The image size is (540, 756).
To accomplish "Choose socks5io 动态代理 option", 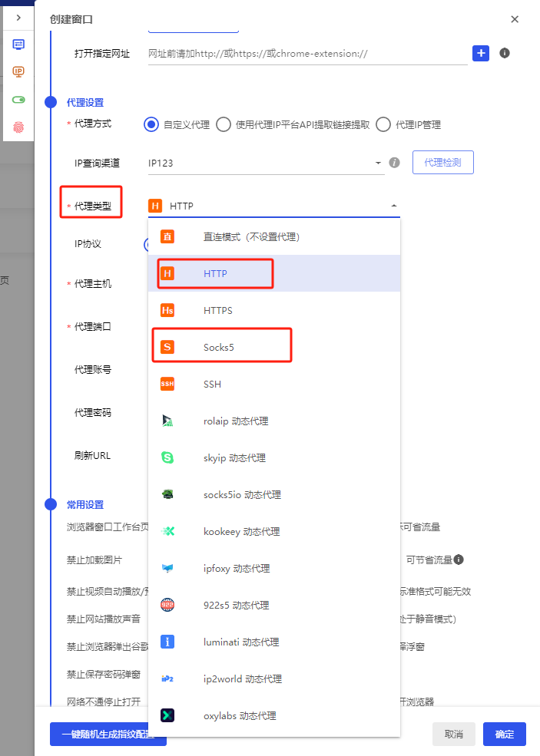I will 274,495.
